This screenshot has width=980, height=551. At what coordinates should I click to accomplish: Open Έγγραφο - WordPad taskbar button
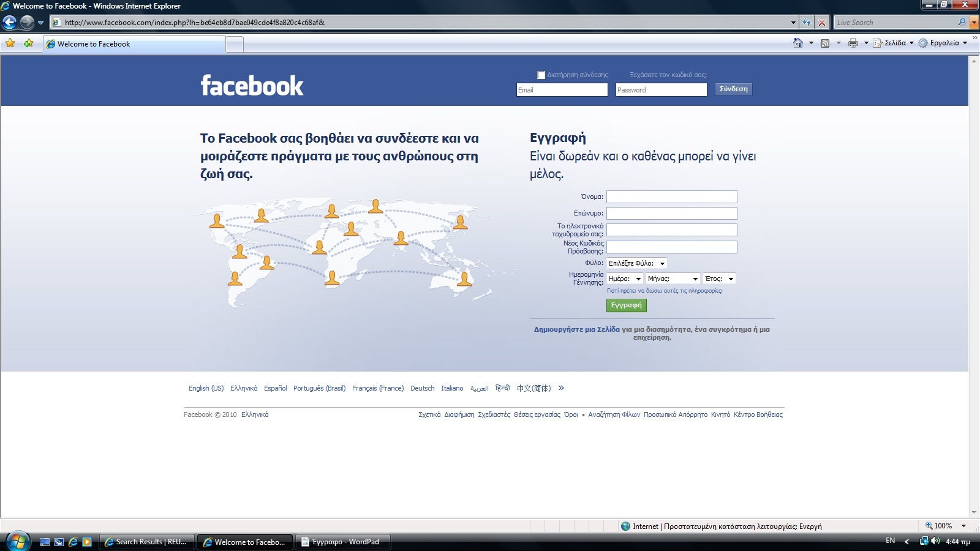pyautogui.click(x=343, y=542)
